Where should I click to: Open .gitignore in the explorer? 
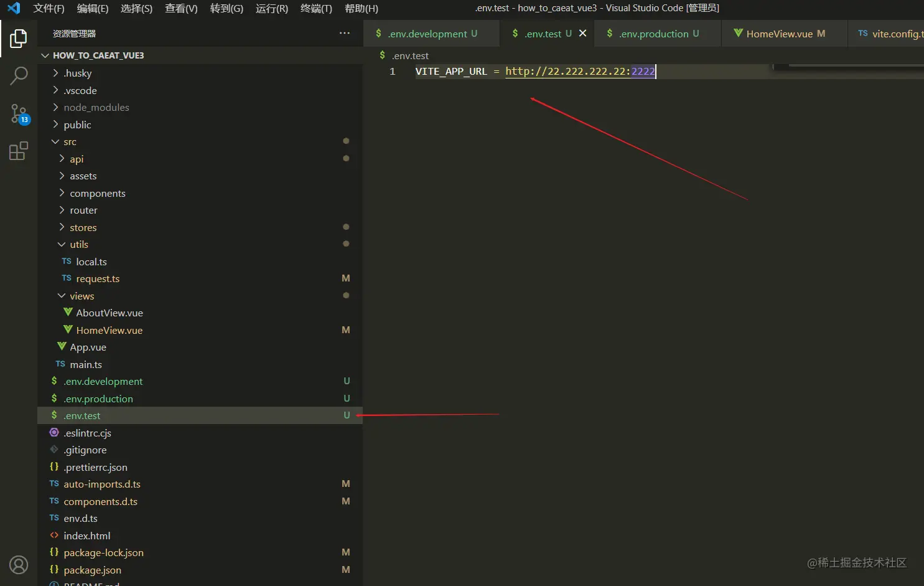coord(200,450)
